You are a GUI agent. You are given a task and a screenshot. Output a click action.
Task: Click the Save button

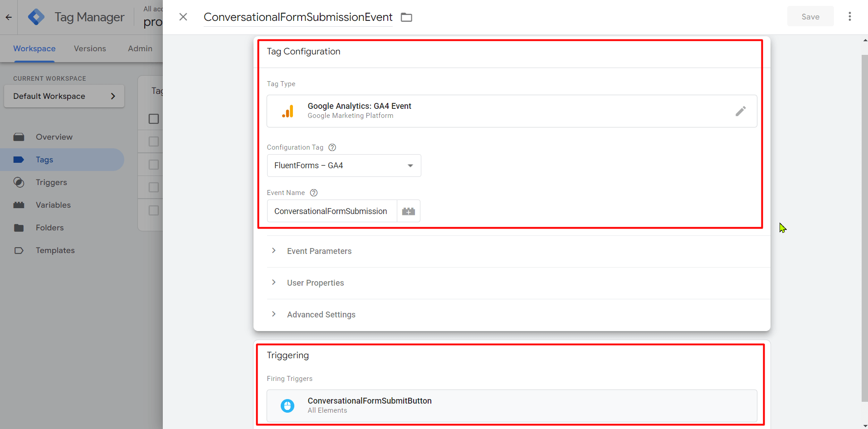810,16
